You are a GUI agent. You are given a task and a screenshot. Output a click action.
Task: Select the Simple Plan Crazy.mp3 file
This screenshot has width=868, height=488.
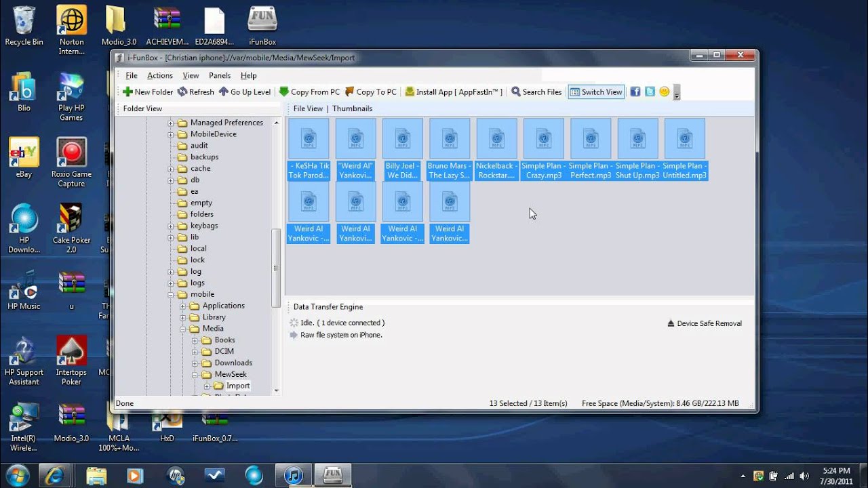click(544, 150)
